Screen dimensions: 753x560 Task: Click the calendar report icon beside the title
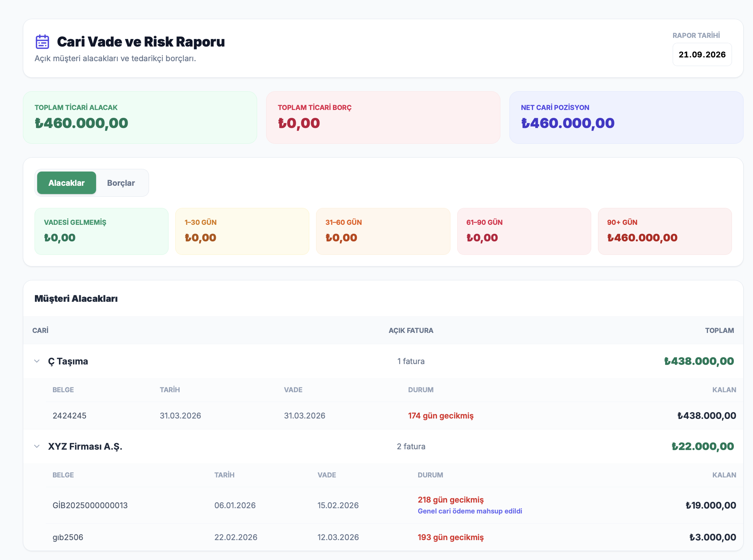point(42,42)
